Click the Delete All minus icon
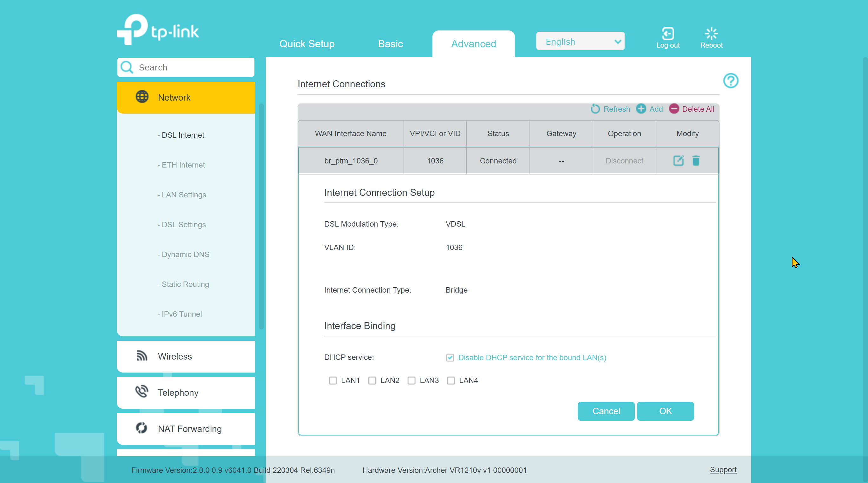868x483 pixels. point(674,109)
